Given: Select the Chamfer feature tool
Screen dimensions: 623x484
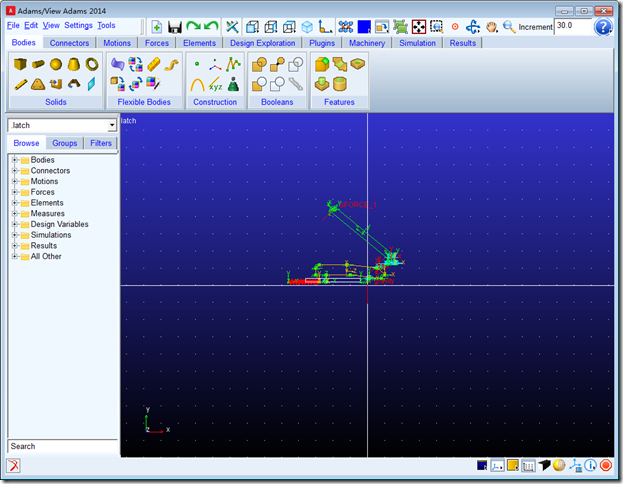Looking at the screenshot, I should 340,64.
